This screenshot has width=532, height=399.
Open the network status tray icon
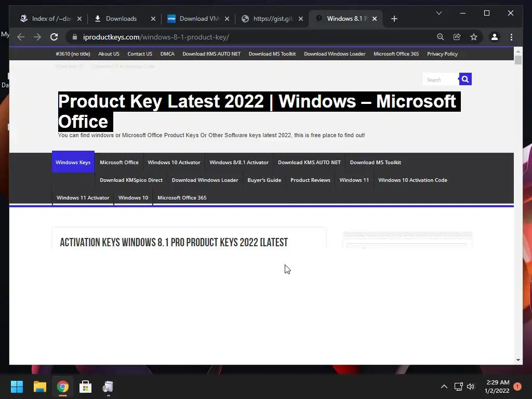(x=458, y=387)
